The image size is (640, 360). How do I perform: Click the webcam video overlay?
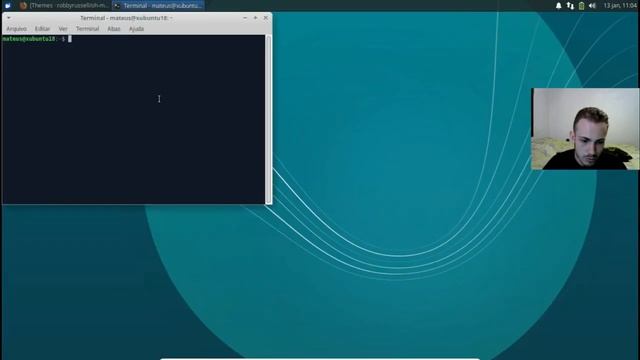point(585,129)
